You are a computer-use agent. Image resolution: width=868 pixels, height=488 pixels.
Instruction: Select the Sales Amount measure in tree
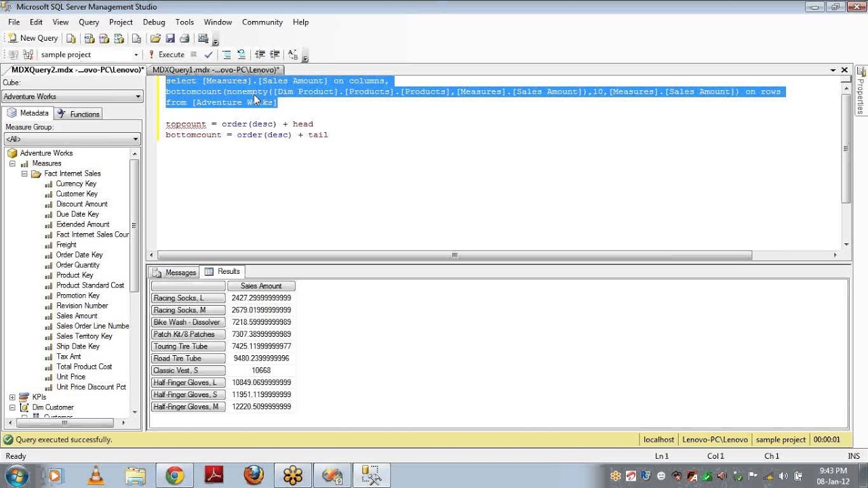click(77, 316)
